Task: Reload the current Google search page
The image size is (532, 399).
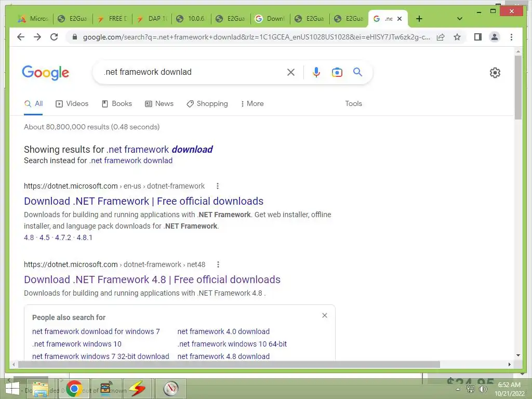Action: 54,37
